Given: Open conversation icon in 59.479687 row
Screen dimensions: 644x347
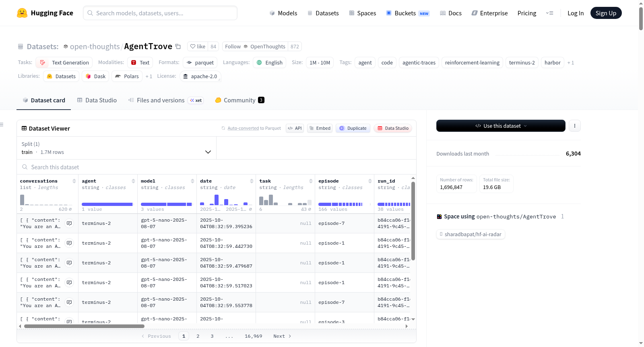Looking at the screenshot, I should (69, 263).
